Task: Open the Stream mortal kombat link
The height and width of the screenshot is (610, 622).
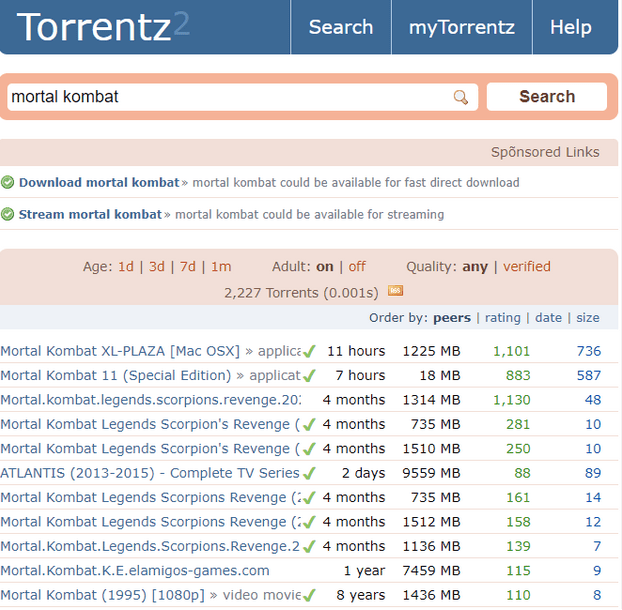Action: click(x=90, y=214)
